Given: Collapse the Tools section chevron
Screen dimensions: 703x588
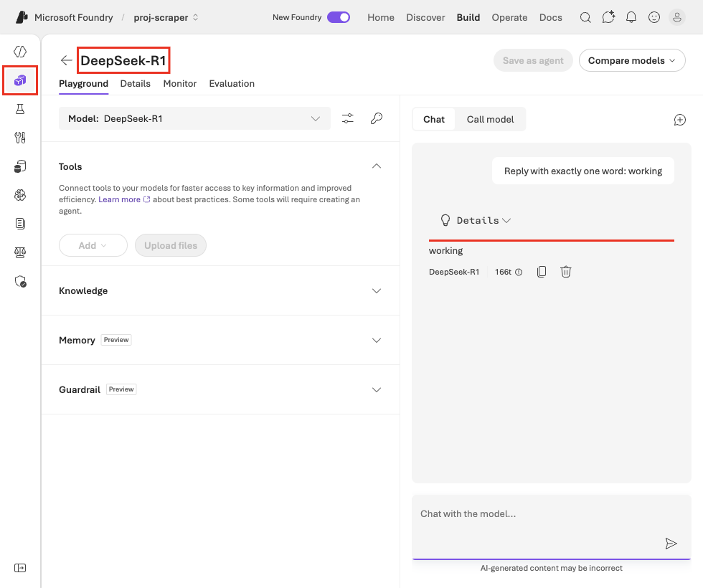Looking at the screenshot, I should pos(377,166).
